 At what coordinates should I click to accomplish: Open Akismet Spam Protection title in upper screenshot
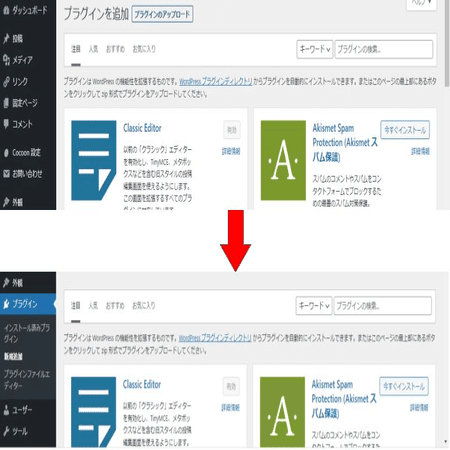(x=345, y=143)
